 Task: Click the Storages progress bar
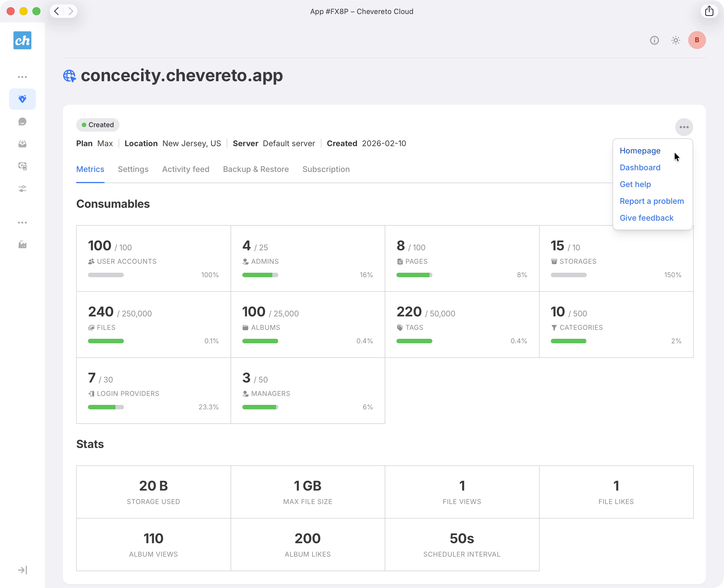[x=568, y=275]
